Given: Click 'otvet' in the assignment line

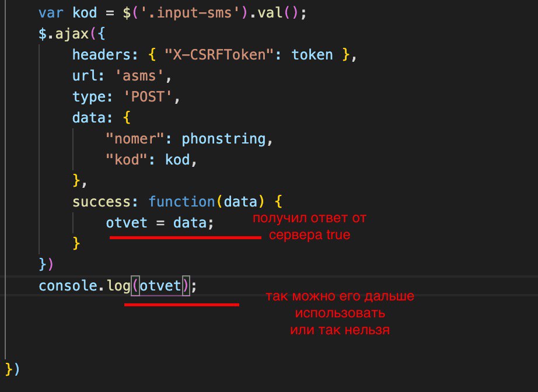Looking at the screenshot, I should [x=127, y=223].
